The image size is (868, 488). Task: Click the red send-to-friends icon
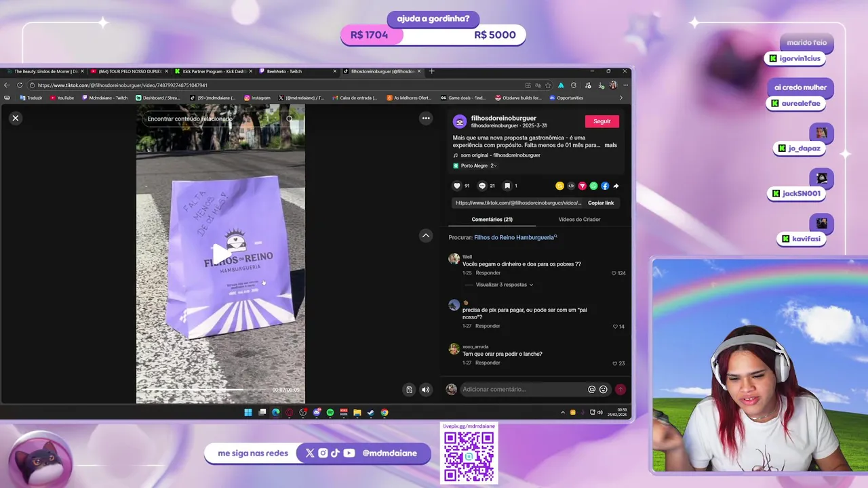[583, 186]
